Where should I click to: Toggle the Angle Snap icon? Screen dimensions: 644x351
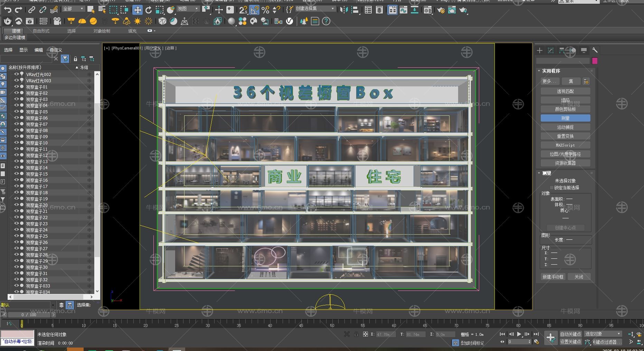pos(254,10)
